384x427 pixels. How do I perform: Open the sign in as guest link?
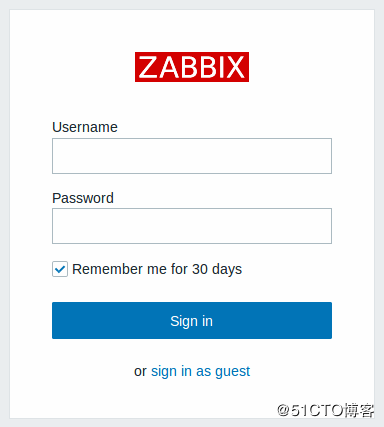tap(200, 371)
